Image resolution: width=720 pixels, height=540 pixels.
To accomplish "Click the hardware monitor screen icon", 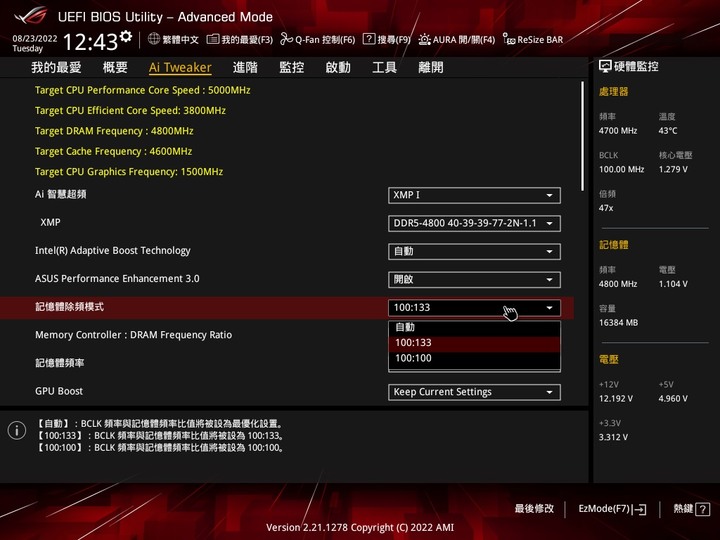I will pos(605,67).
